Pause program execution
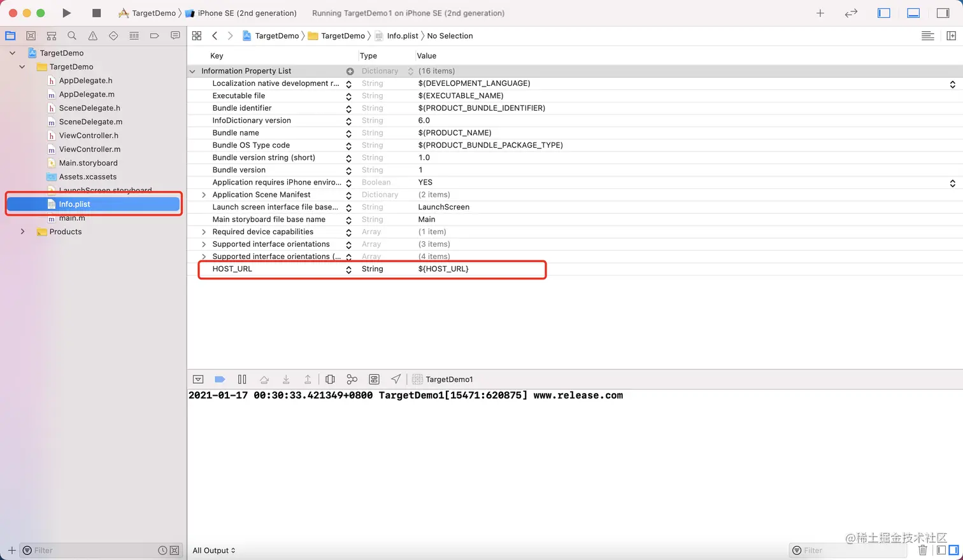This screenshot has width=963, height=560. tap(242, 379)
